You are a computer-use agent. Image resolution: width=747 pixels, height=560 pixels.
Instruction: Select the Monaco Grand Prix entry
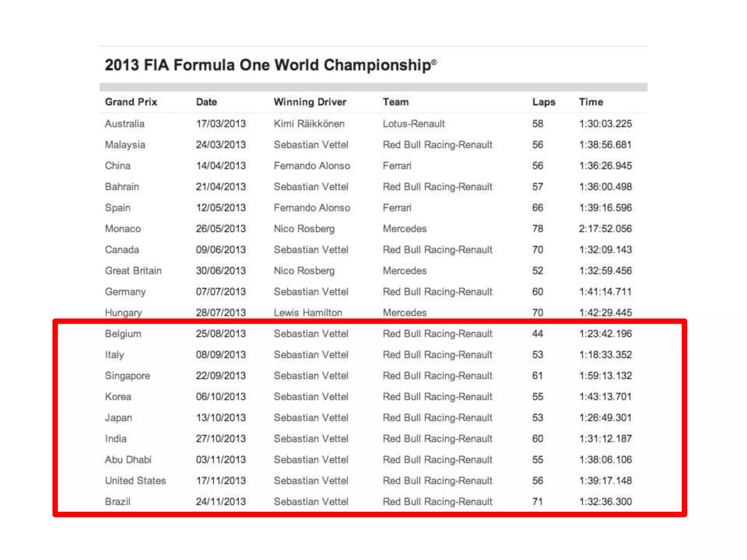click(123, 229)
